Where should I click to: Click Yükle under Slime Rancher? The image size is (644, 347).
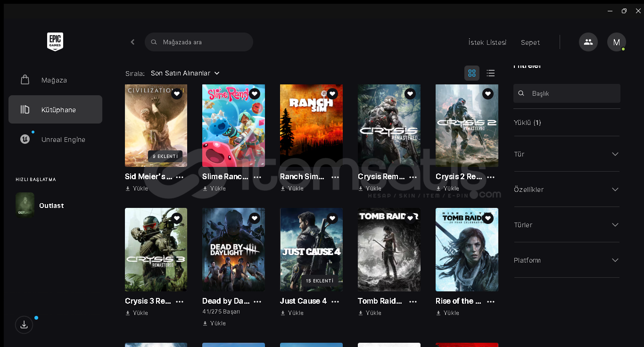tap(215, 189)
